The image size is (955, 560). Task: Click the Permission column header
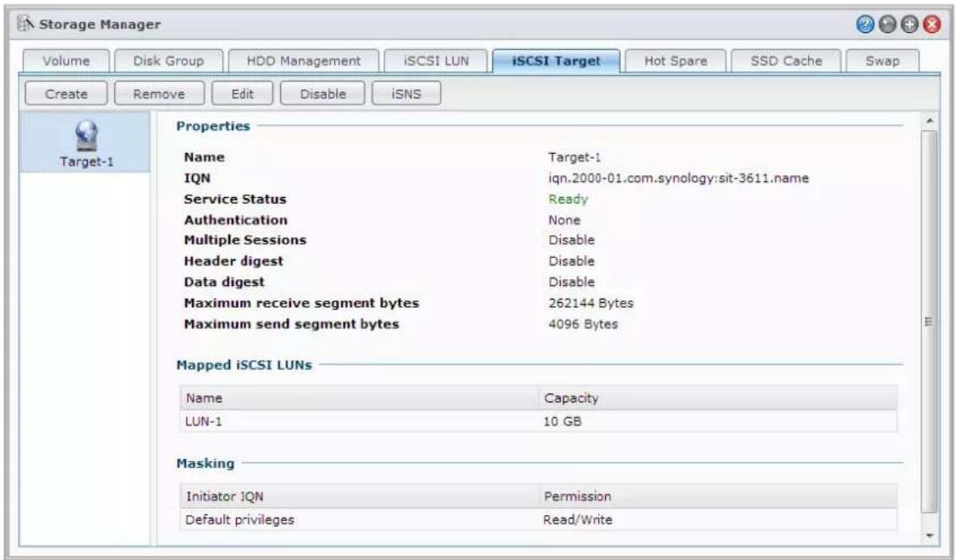718,496
